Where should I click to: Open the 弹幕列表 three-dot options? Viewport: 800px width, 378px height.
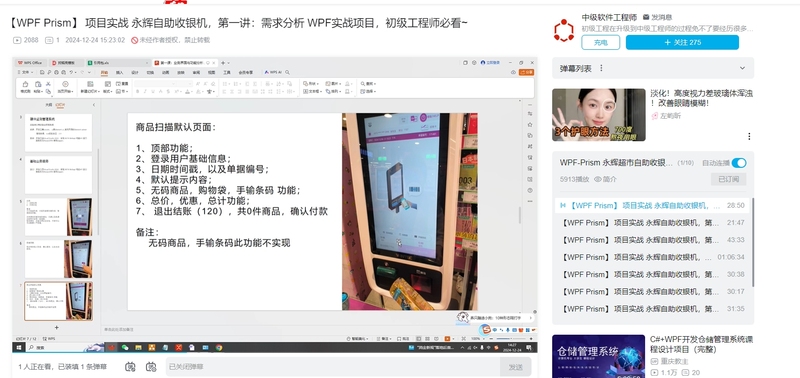pyautogui.click(x=601, y=68)
